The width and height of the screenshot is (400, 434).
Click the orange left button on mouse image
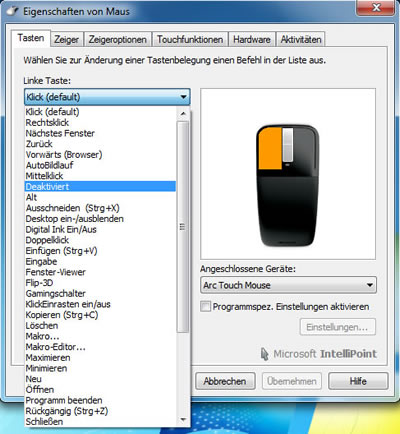pyautogui.click(x=269, y=149)
